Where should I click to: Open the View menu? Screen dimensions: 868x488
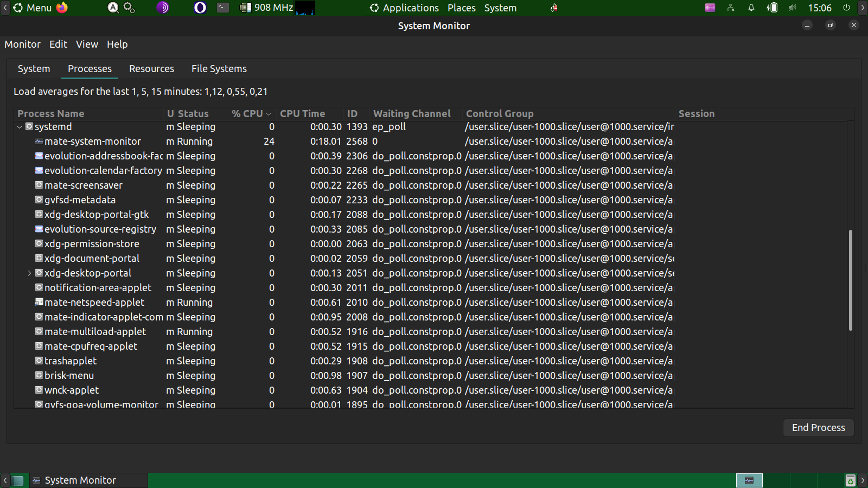(87, 44)
